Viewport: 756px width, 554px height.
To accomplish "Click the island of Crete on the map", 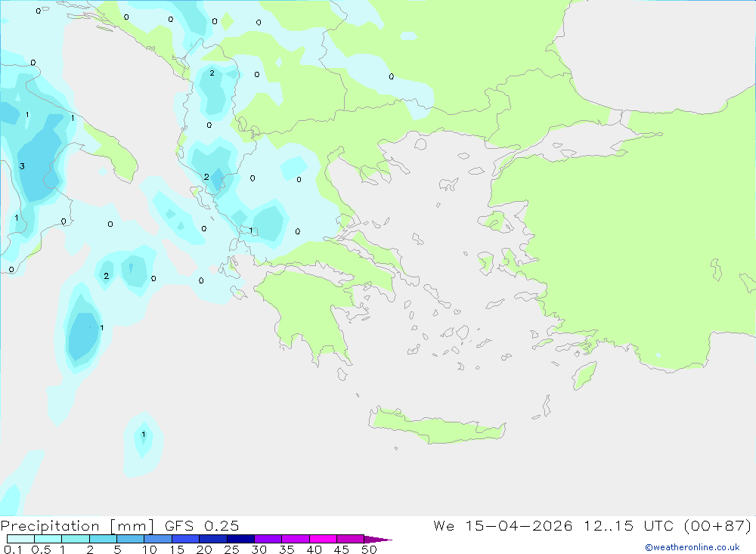I will [436, 427].
